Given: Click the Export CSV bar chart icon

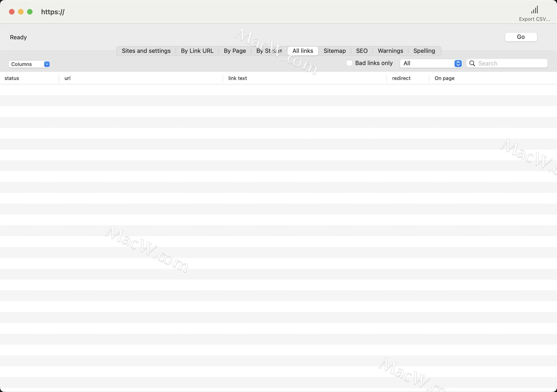Looking at the screenshot, I should (x=534, y=10).
